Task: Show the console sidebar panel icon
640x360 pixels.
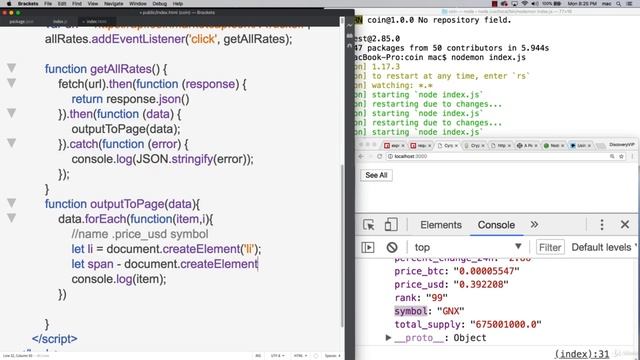Action: click(x=368, y=247)
